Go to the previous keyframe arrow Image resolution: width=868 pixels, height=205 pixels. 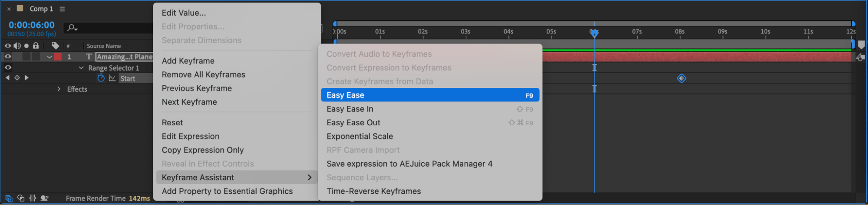[x=7, y=77]
